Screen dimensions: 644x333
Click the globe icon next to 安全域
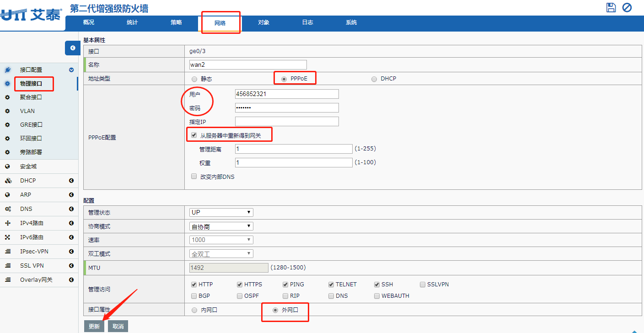tap(7, 166)
